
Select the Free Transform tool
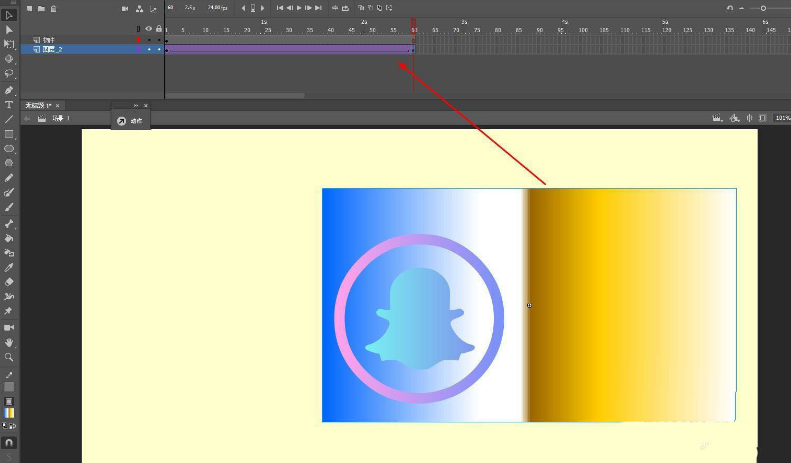[x=9, y=44]
